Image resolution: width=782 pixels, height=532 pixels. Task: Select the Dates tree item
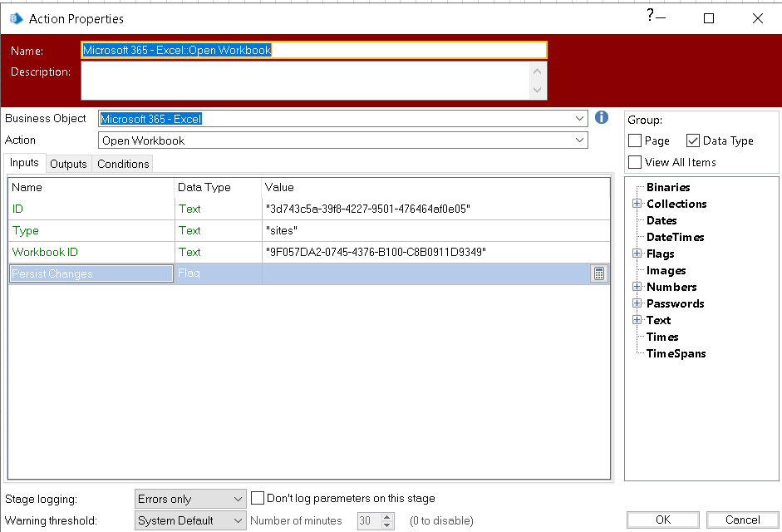(662, 220)
